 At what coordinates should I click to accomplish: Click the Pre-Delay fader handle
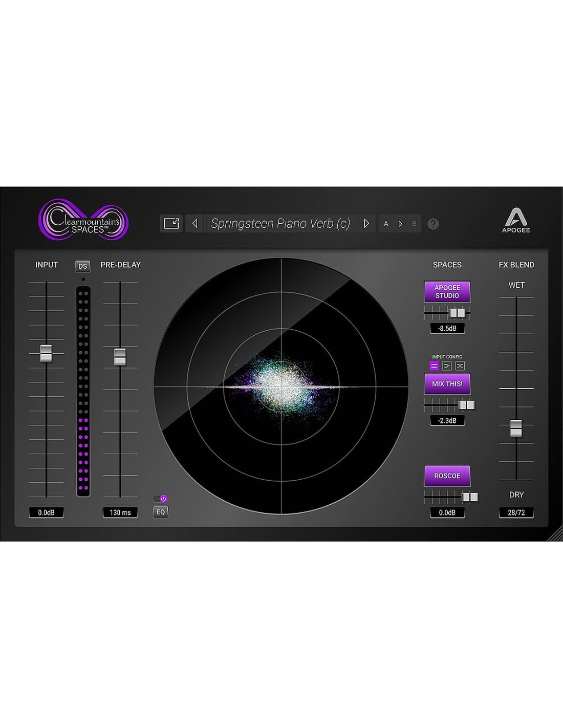120,357
